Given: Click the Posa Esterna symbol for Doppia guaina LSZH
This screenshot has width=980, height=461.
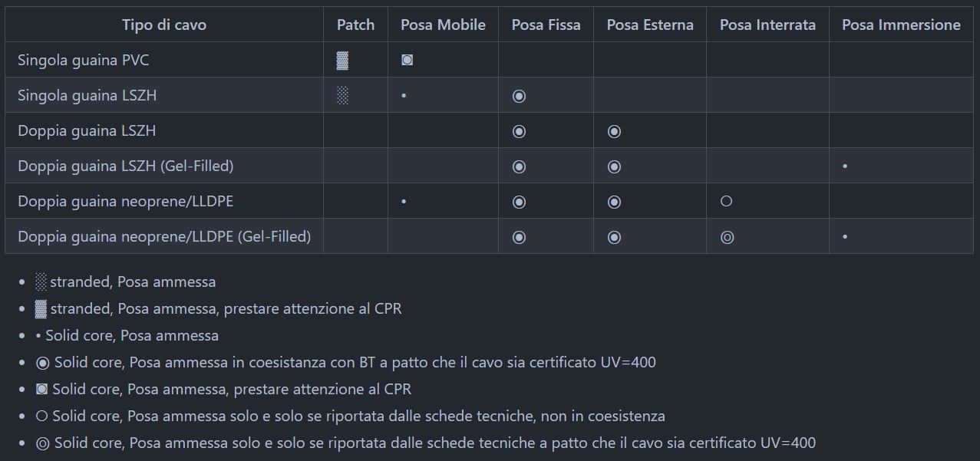Looking at the screenshot, I should click(614, 131).
